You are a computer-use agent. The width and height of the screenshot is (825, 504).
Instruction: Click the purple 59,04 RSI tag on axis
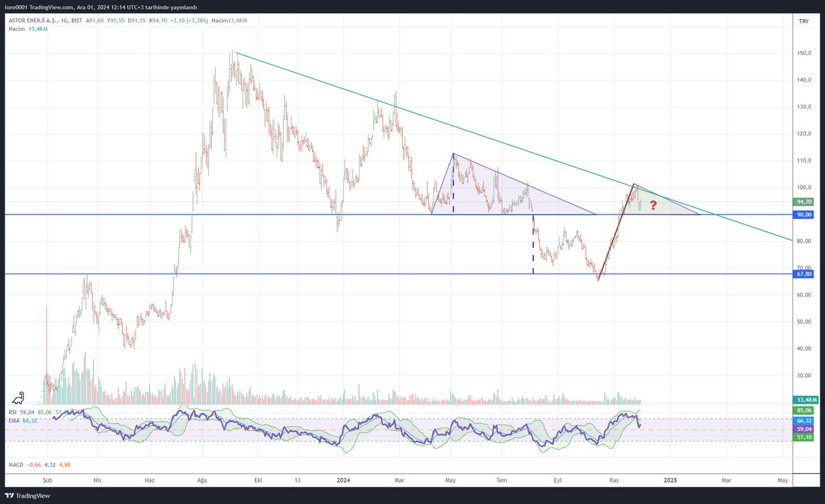[804, 428]
